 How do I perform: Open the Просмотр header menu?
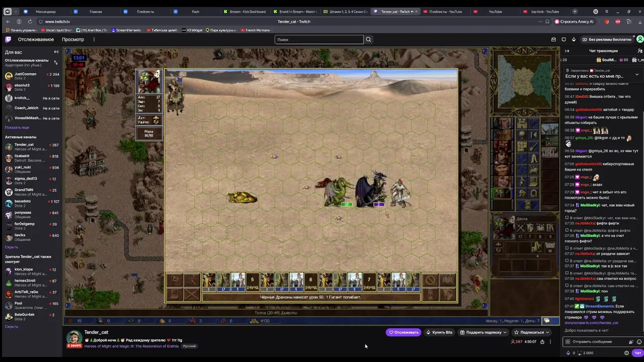[73, 39]
